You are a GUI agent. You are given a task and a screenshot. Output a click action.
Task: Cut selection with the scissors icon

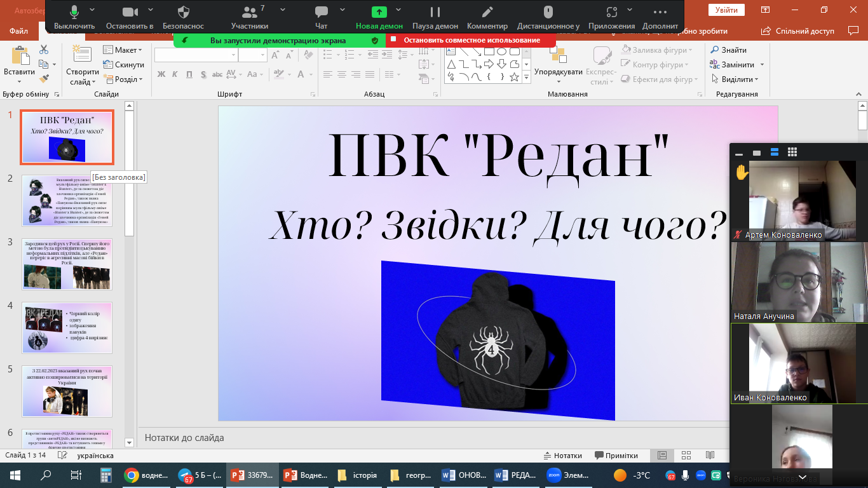click(44, 50)
